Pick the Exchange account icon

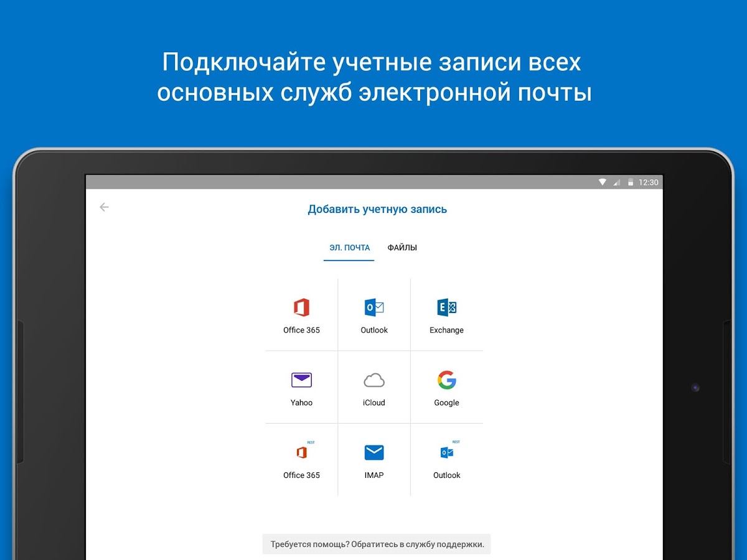pos(446,308)
